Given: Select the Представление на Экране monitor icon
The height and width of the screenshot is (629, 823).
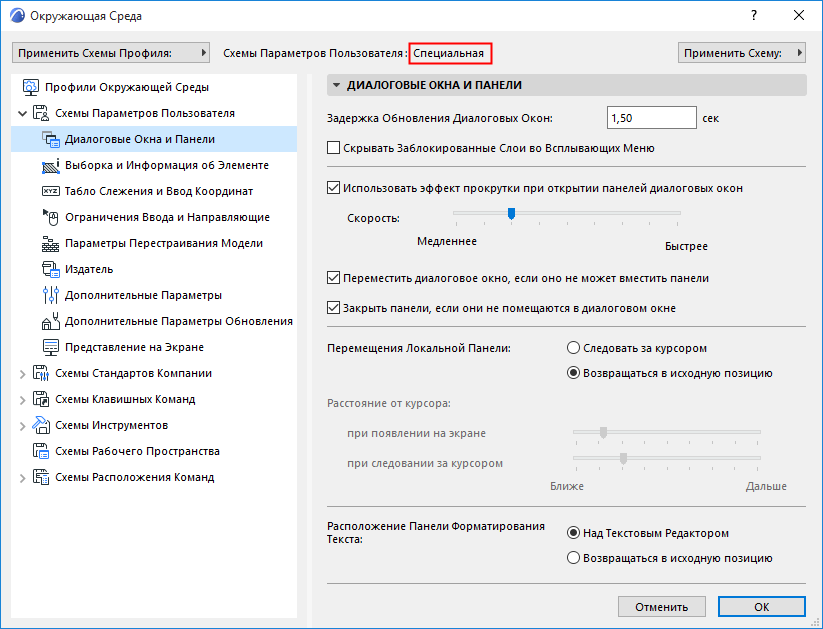Looking at the screenshot, I should (50, 348).
